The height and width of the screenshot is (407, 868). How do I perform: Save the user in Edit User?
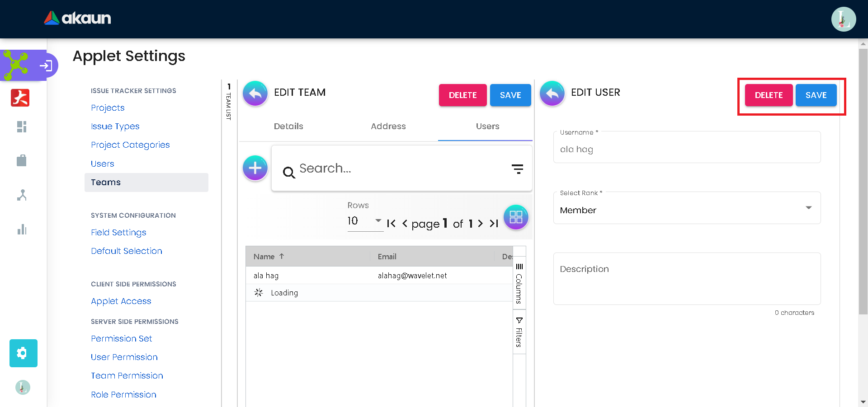tap(816, 95)
